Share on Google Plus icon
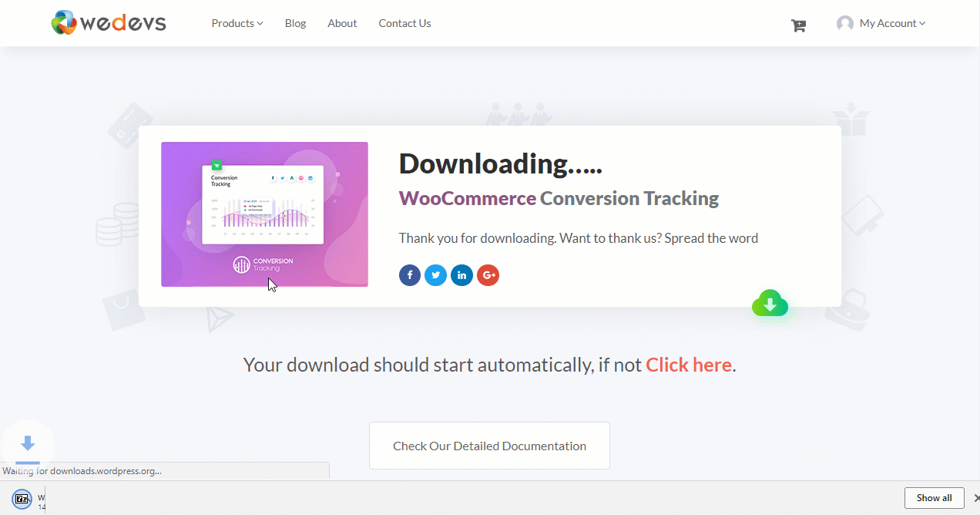This screenshot has height=515, width=980. click(488, 274)
